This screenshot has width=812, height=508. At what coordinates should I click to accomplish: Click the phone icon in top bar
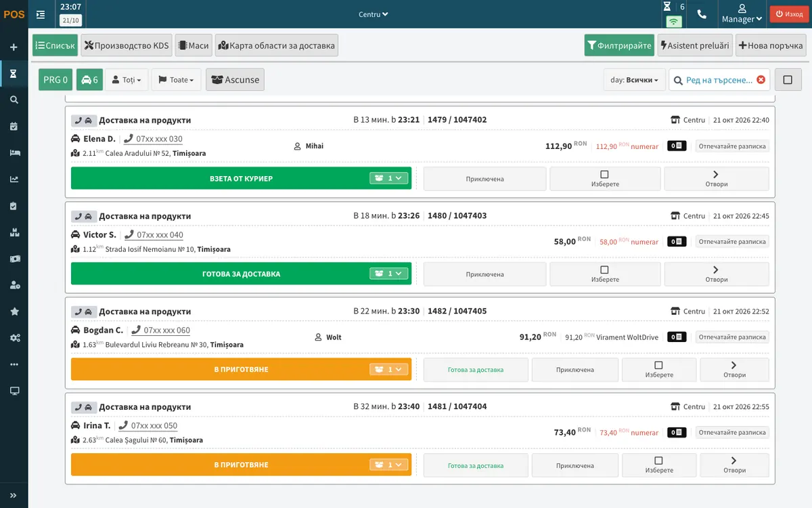[702, 14]
